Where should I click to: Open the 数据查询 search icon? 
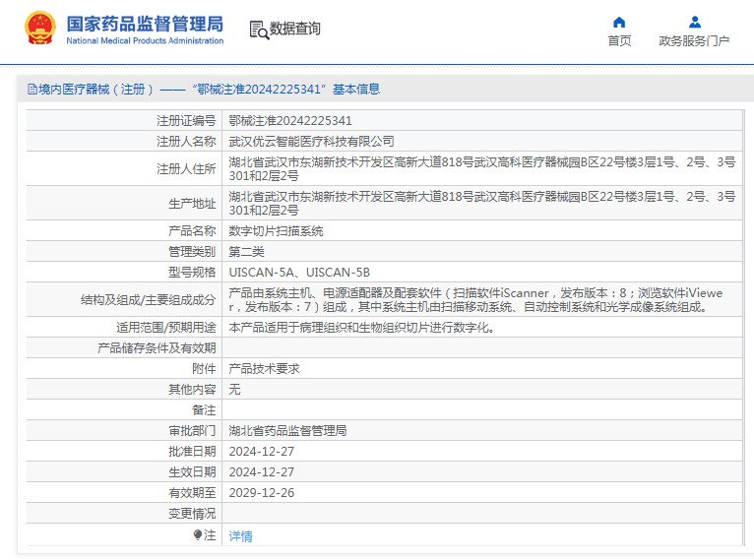pyautogui.click(x=259, y=30)
